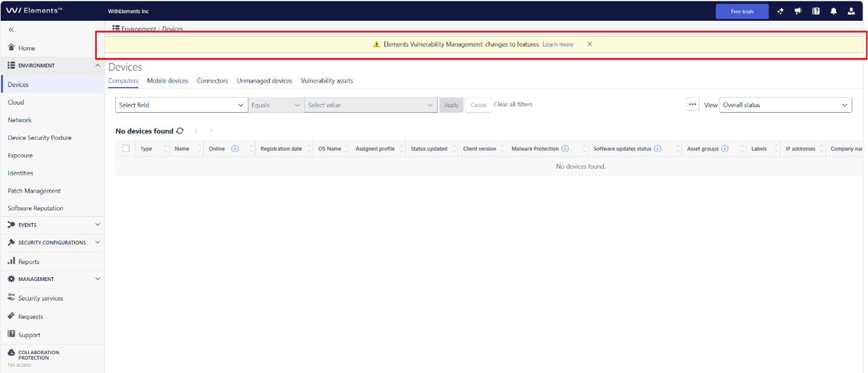Switch to the Vulnerability assets tab

pos(327,81)
